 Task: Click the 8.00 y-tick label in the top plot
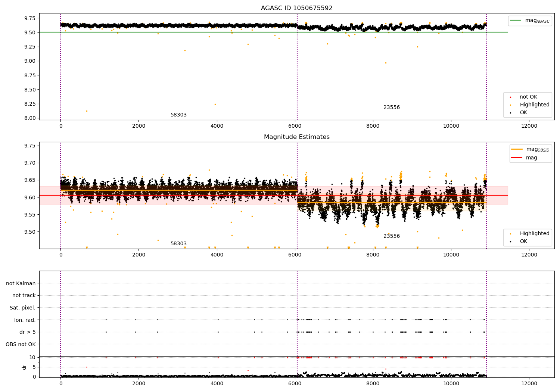[29, 118]
